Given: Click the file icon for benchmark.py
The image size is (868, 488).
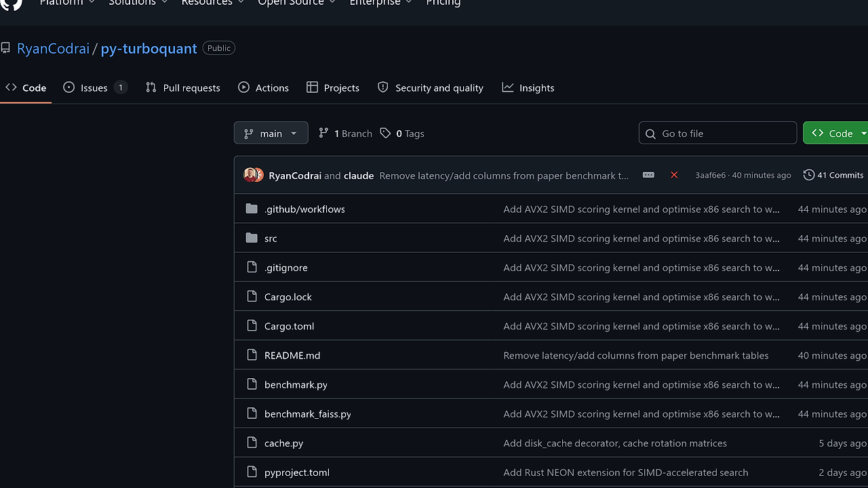Looking at the screenshot, I should 252,384.
